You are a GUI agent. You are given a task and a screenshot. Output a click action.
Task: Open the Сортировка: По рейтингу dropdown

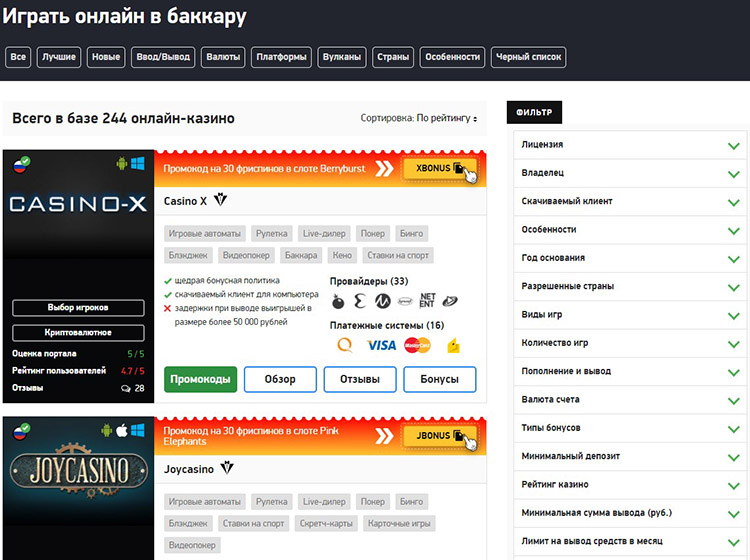[x=419, y=118]
